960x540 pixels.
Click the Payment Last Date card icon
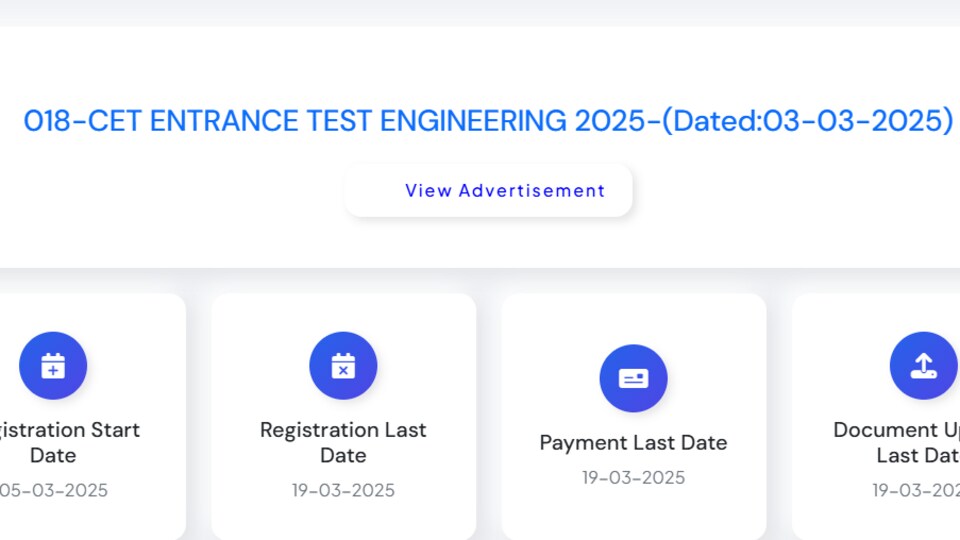point(633,378)
